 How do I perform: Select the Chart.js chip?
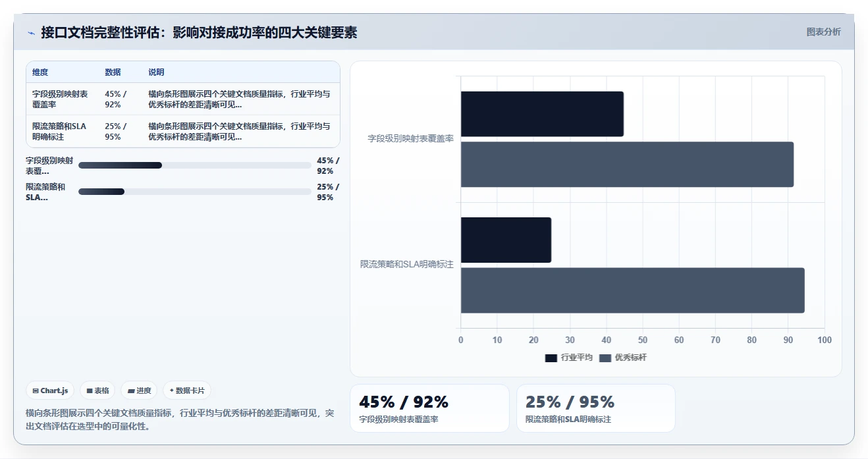50,391
